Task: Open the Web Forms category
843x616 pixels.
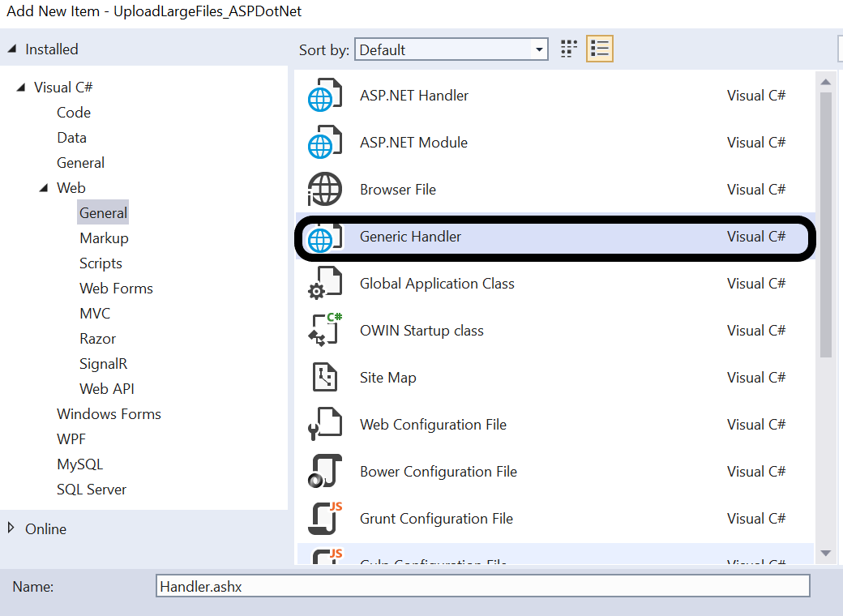Action: click(116, 288)
